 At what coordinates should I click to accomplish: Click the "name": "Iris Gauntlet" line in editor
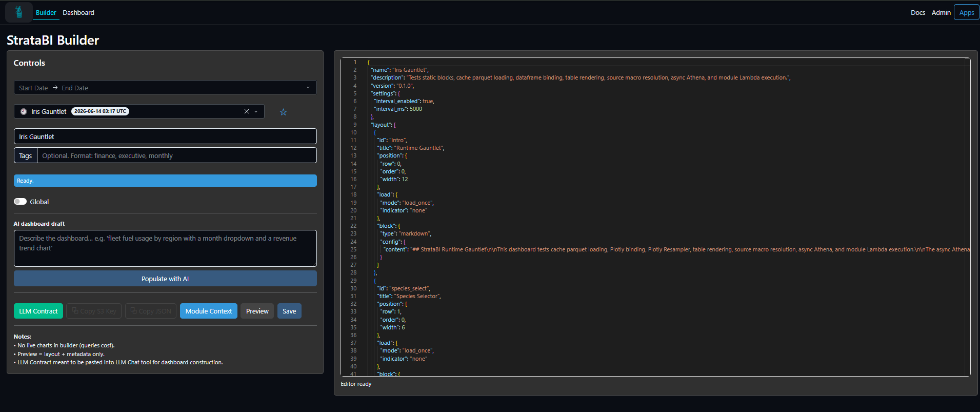coord(400,70)
